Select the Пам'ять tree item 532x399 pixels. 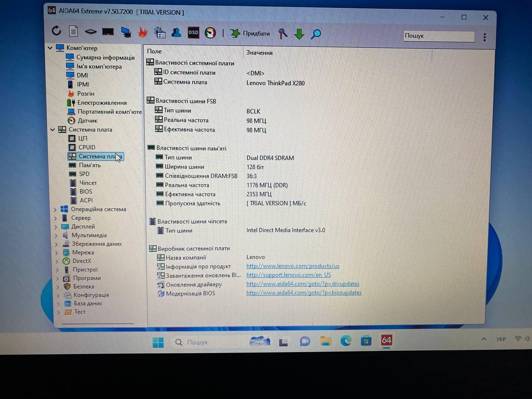click(x=90, y=165)
